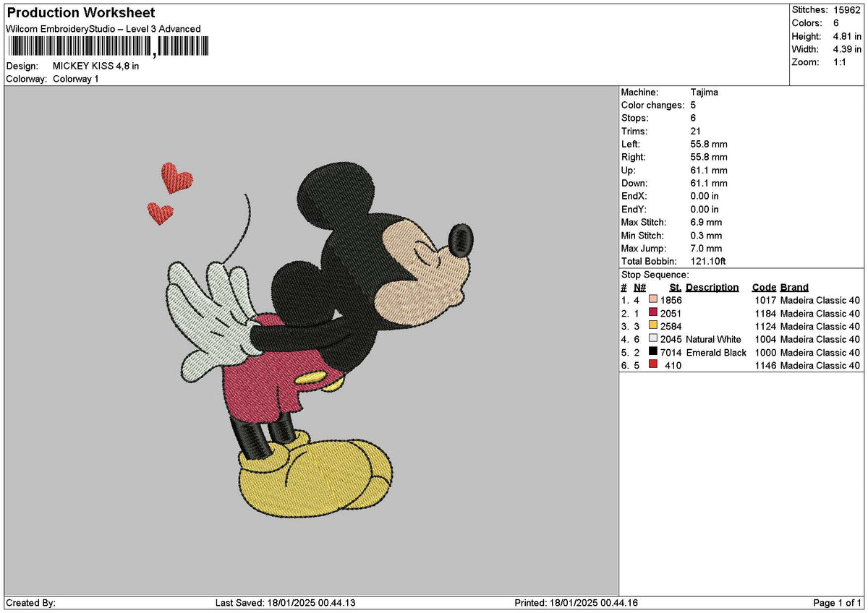Image resolution: width=868 pixels, height=613 pixels.
Task: Click the 'Description' column header
Action: pyautogui.click(x=712, y=288)
